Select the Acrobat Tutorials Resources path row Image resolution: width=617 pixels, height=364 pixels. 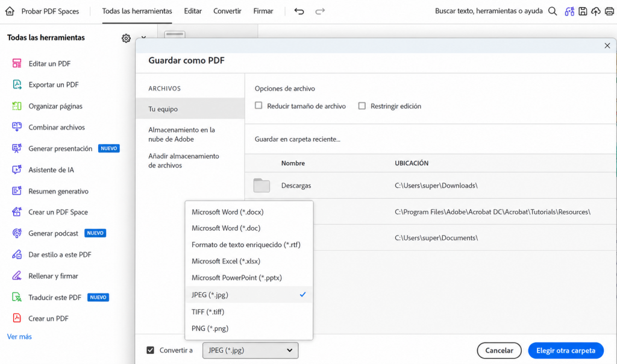(x=492, y=212)
